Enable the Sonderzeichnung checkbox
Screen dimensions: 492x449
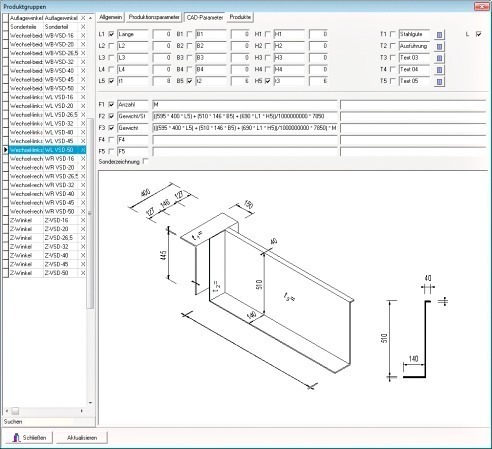pyautogui.click(x=145, y=161)
